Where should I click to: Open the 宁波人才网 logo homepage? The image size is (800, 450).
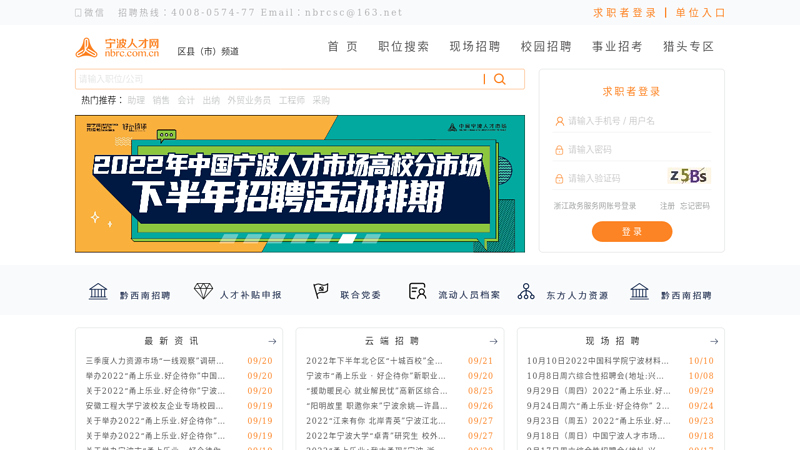pyautogui.click(x=118, y=47)
